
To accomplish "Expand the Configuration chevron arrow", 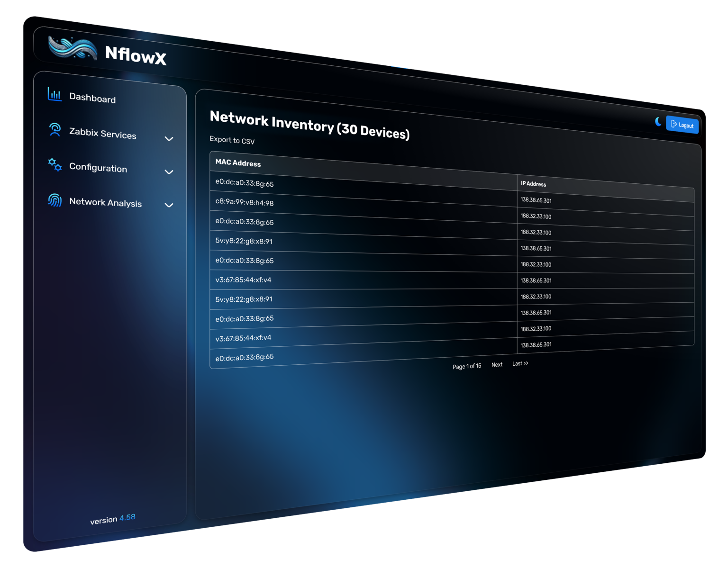I will 169,172.
